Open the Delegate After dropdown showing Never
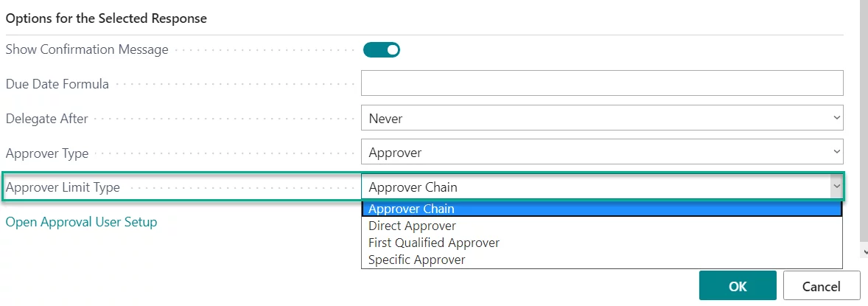The image size is (868, 306). 601,118
